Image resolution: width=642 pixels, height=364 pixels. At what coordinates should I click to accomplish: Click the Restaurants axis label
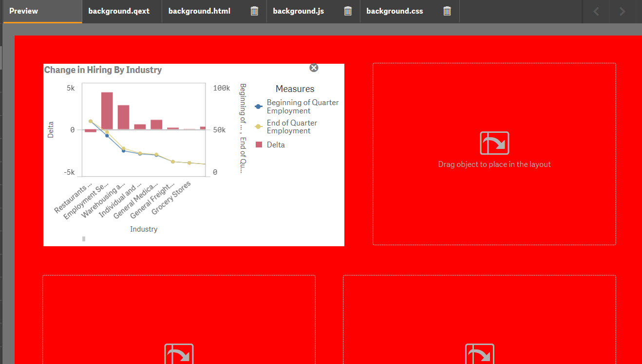tap(73, 199)
